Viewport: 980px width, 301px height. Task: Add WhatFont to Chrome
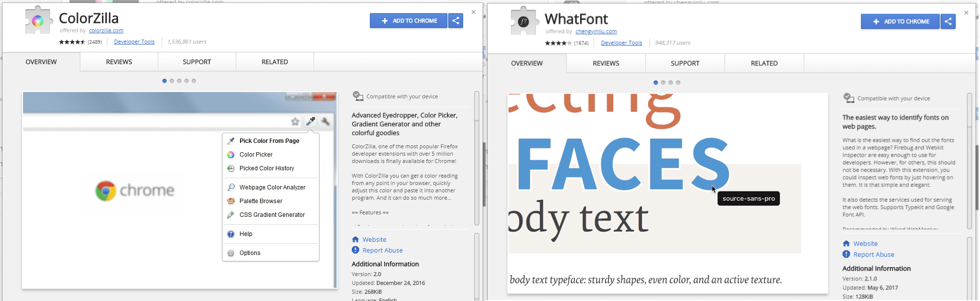pyautogui.click(x=900, y=22)
